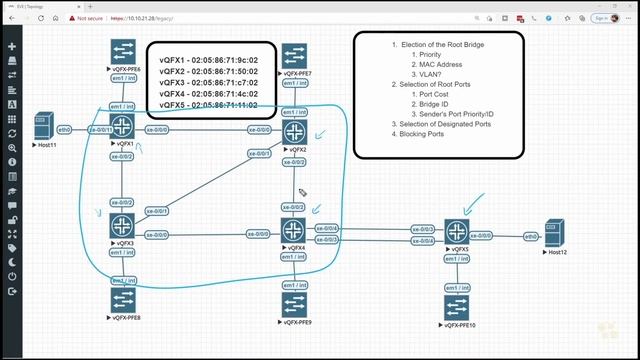Open the Lab details panel icon
Screen dimensions: 640x360
tap(12, 177)
